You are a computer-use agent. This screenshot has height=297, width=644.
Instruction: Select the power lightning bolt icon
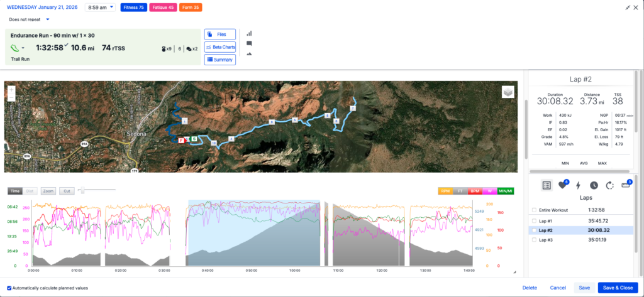(x=579, y=185)
